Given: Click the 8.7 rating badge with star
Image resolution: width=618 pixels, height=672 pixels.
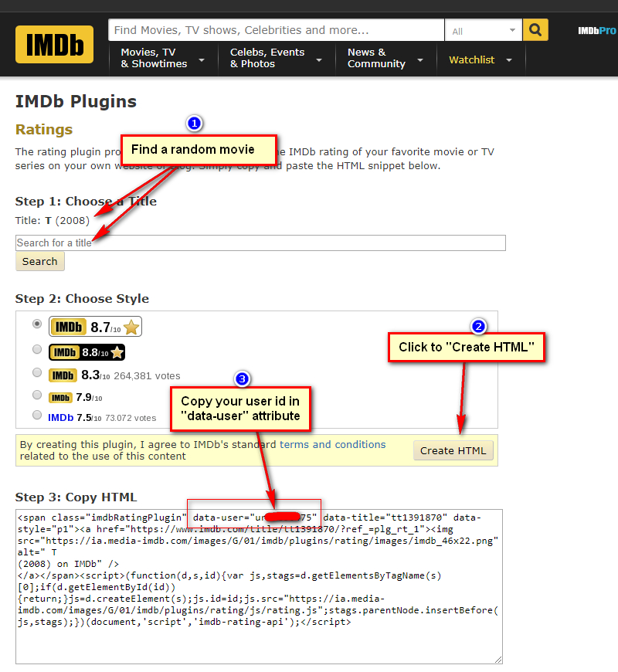Looking at the screenshot, I should [x=95, y=327].
